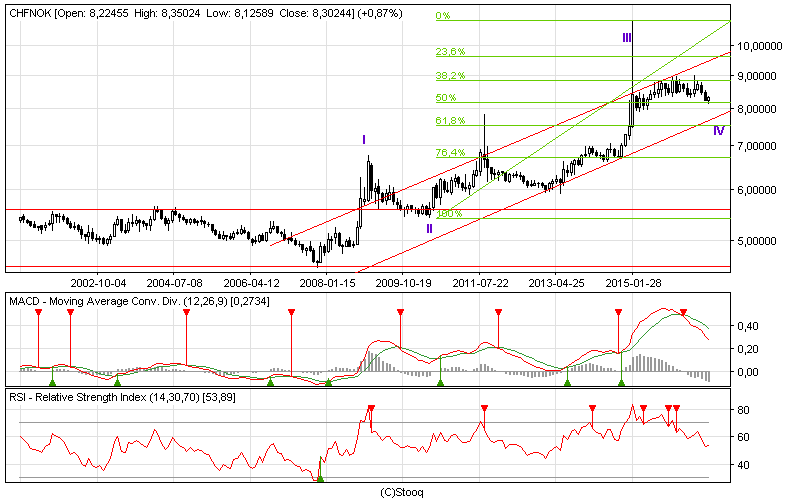The width and height of the screenshot is (800, 500).
Task: Click the RSI indicator panel title
Action: pyautogui.click(x=122, y=397)
